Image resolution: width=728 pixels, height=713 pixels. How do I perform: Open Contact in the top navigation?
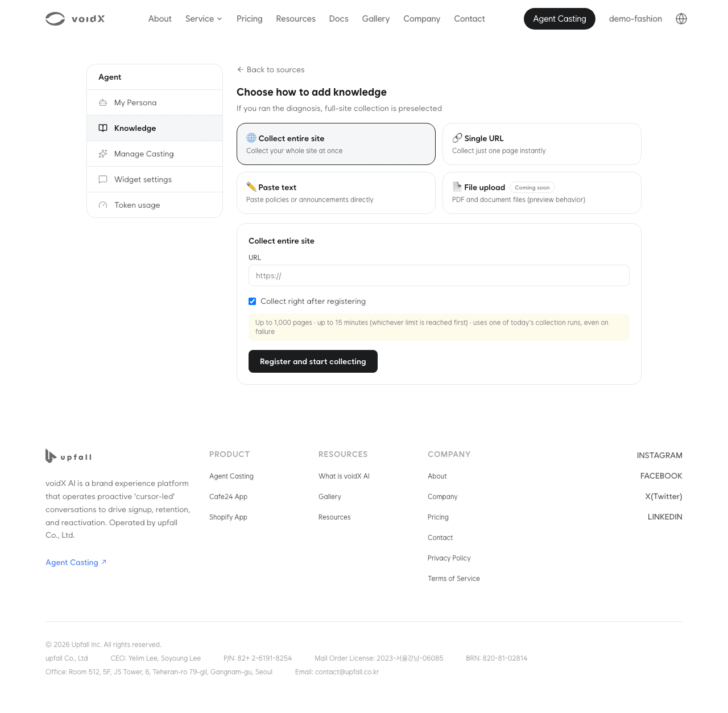click(x=470, y=19)
